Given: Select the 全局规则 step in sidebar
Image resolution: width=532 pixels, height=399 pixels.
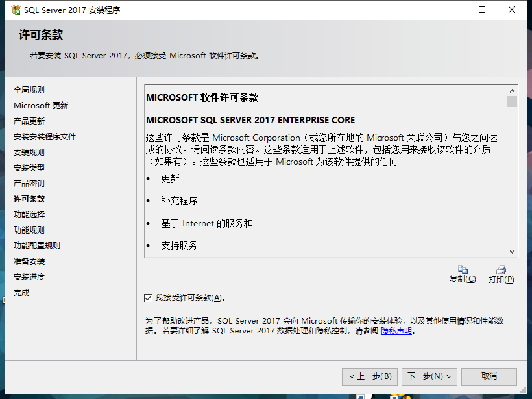Looking at the screenshot, I should point(29,90).
